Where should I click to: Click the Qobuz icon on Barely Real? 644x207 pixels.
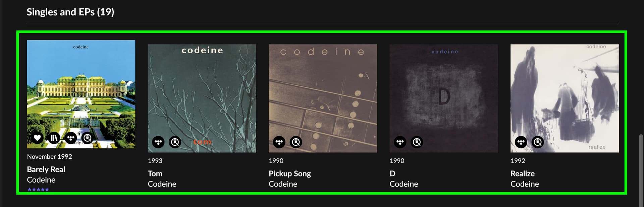click(x=87, y=138)
